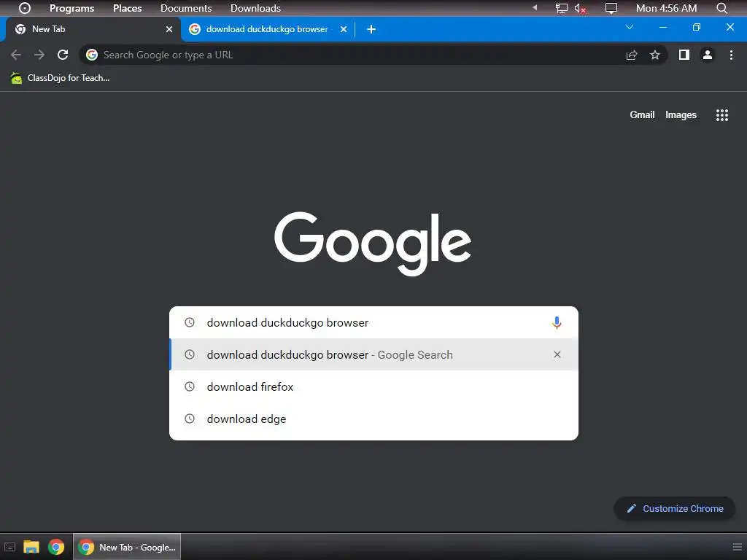Switch to download duckduckgo browser tab

tap(268, 29)
